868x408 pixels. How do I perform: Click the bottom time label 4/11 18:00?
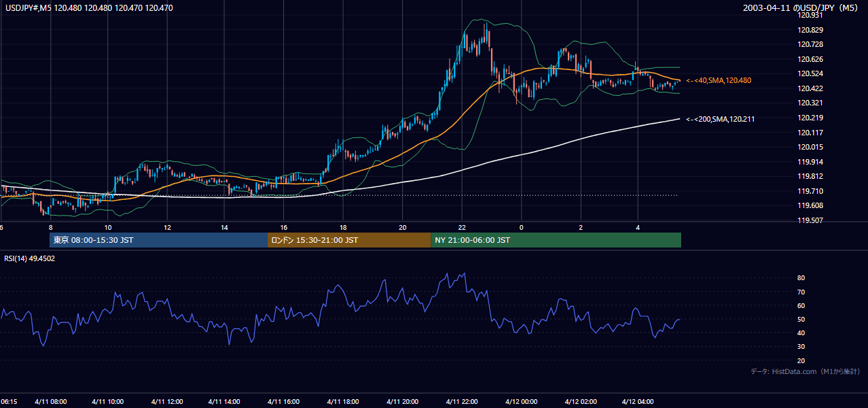point(343,402)
